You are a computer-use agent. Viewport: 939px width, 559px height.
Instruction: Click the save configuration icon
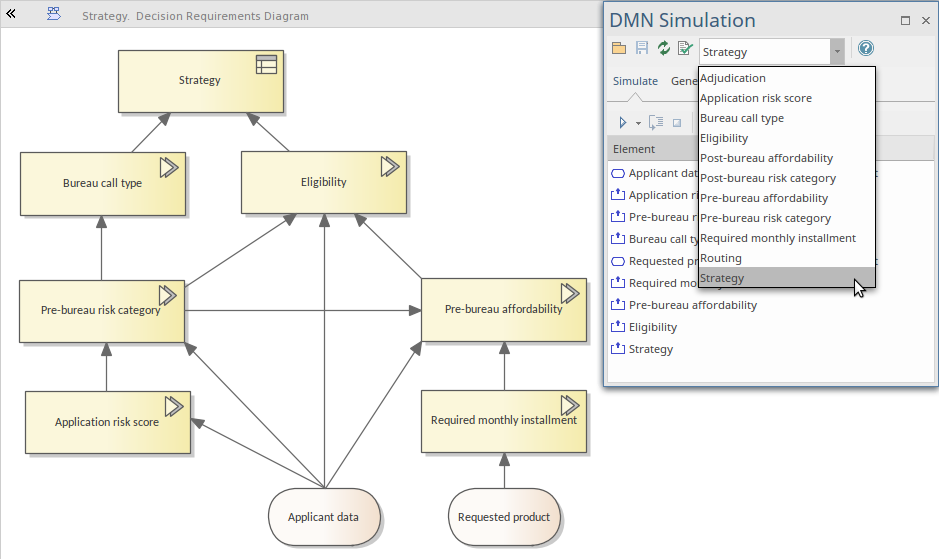coord(641,49)
